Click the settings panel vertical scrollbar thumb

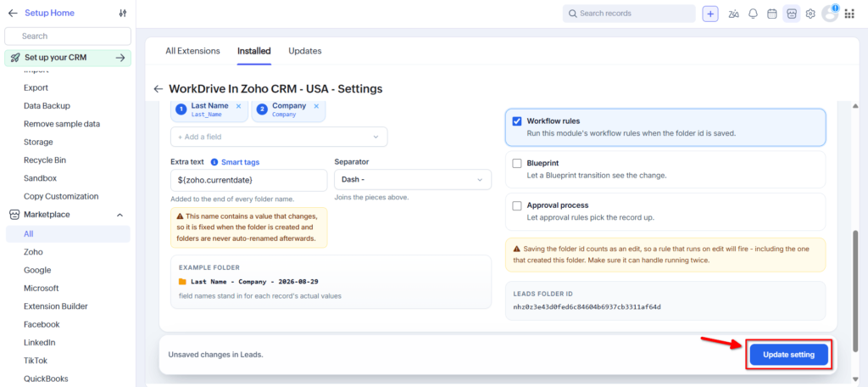coord(856,291)
